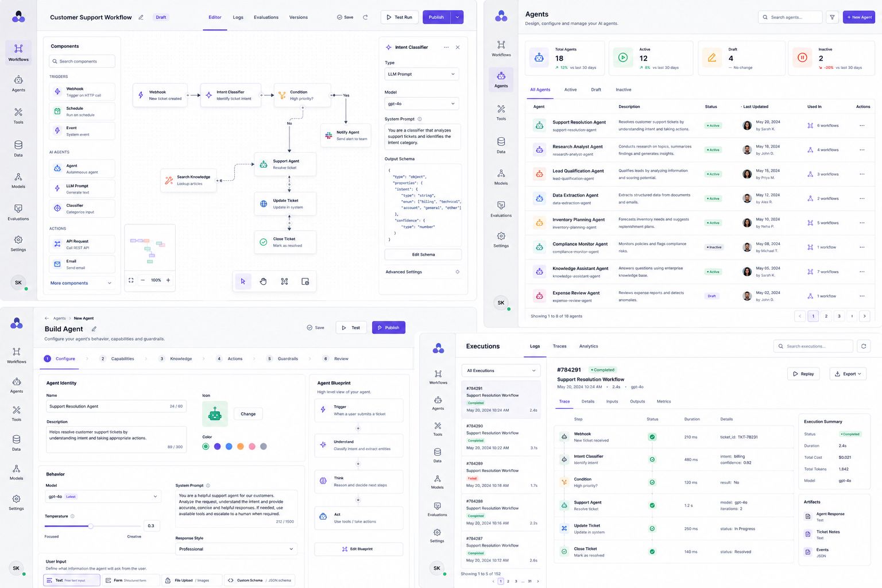Screen dimensions: 882x588
Task: Select File Upload input option
Action: click(x=192, y=581)
